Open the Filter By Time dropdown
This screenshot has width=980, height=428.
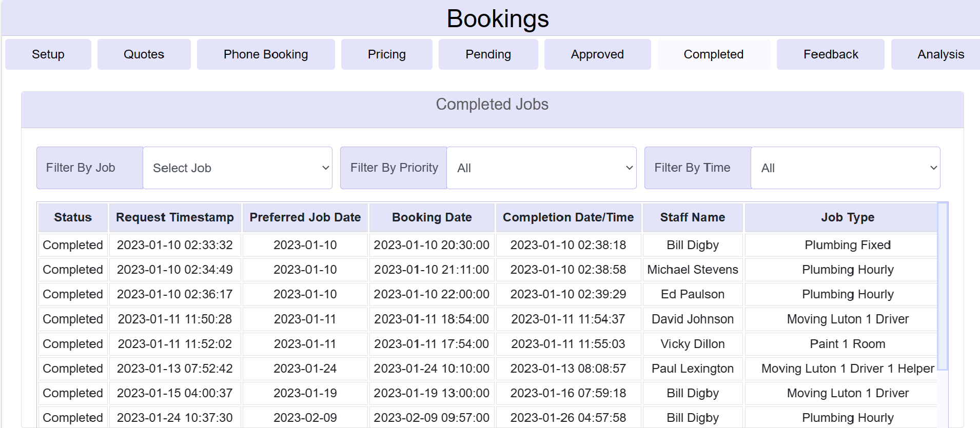tap(846, 168)
